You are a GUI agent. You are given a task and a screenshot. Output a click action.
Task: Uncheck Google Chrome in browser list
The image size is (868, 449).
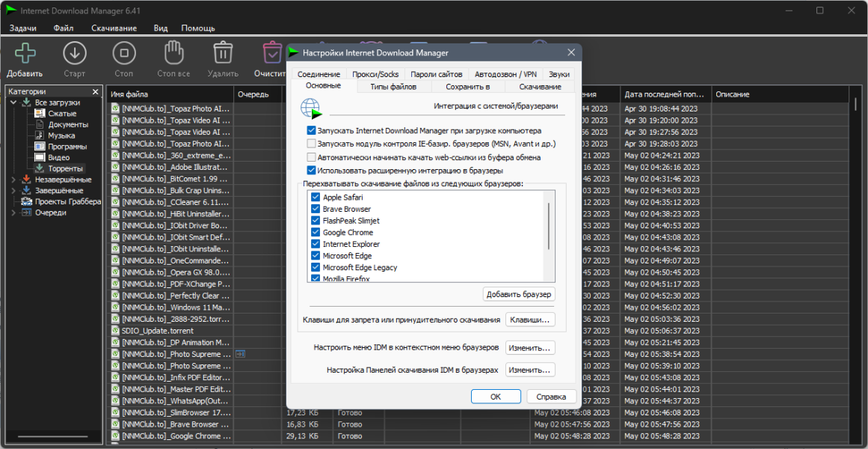click(316, 232)
